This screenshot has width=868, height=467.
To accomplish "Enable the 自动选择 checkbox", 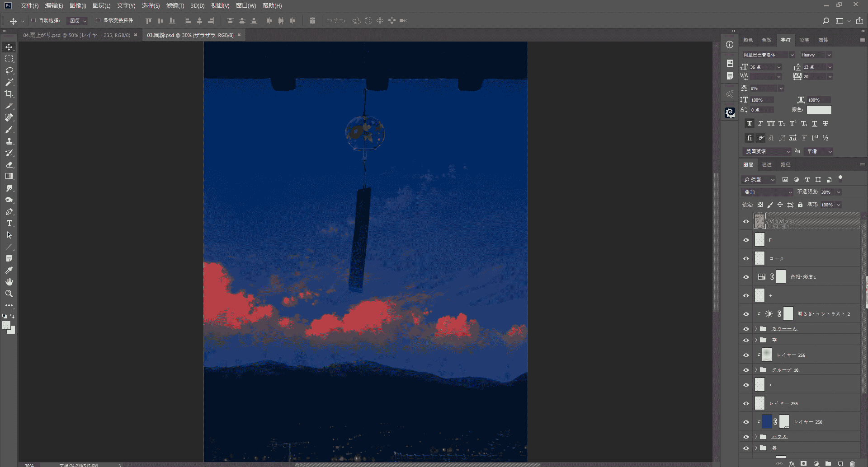I will pyautogui.click(x=33, y=20).
